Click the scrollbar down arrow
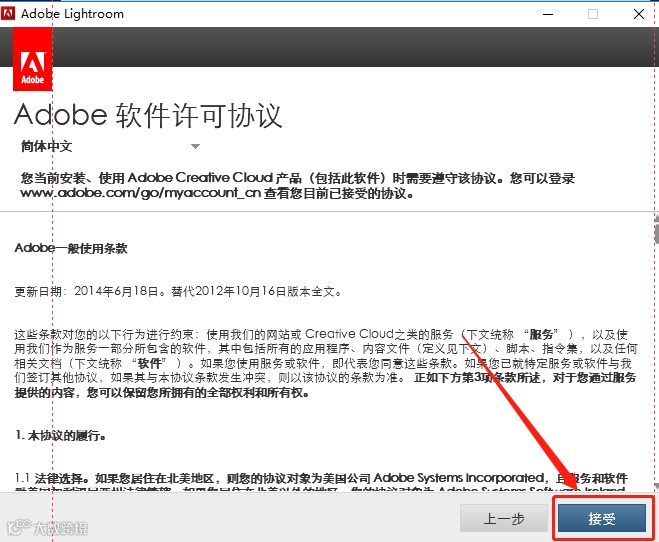Screen dimensions: 659x542 [x=656, y=487]
